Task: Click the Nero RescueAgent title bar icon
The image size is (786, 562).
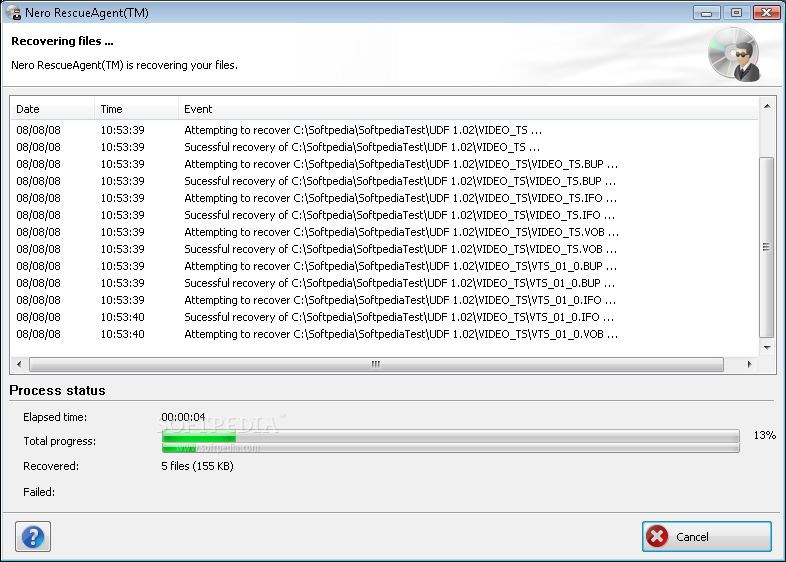Action: [13, 12]
